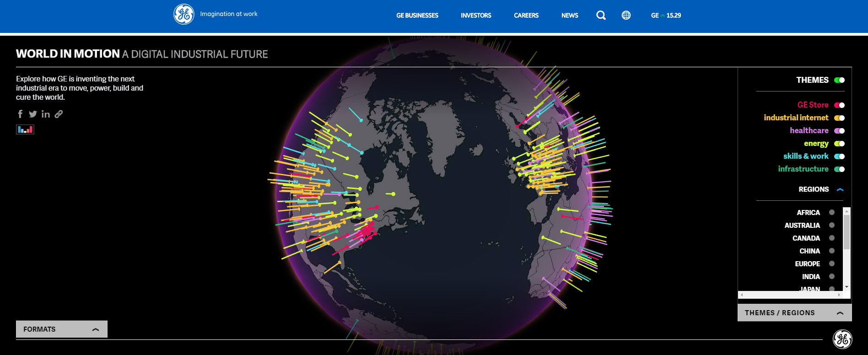Open NEWS menu
Screen dimensions: 868x355
(x=570, y=16)
